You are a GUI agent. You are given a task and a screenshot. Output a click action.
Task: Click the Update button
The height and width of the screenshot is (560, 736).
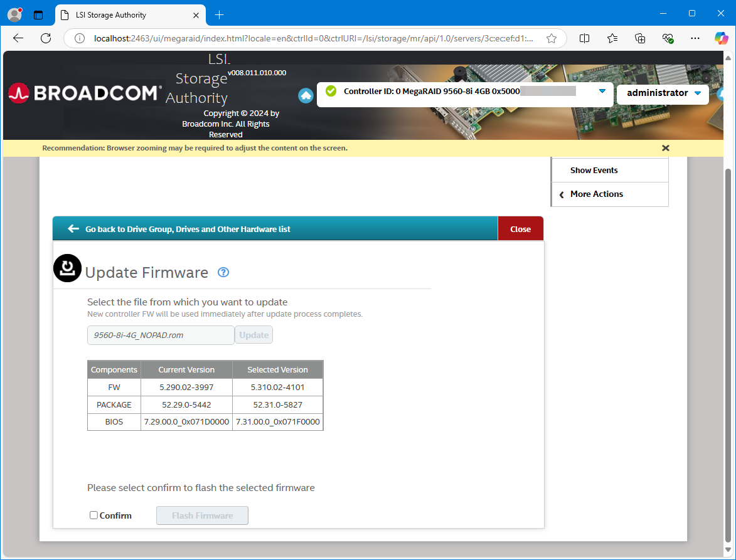click(x=254, y=335)
